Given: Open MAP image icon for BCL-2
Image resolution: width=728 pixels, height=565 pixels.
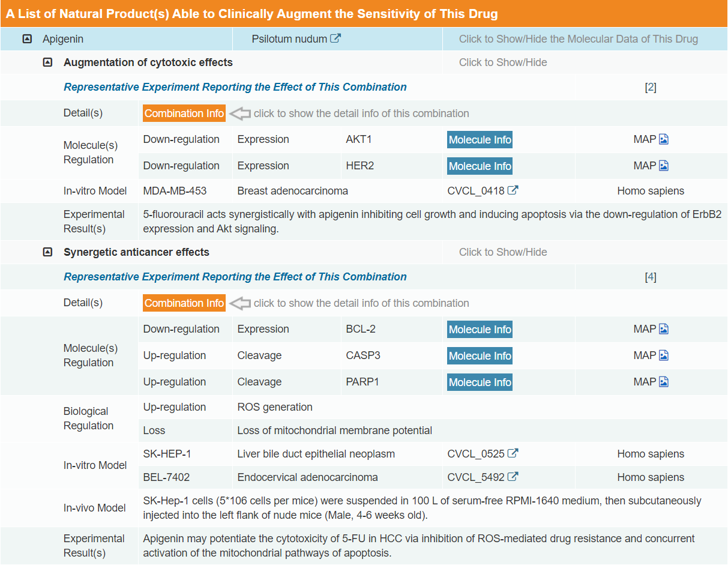Looking at the screenshot, I should click(663, 329).
